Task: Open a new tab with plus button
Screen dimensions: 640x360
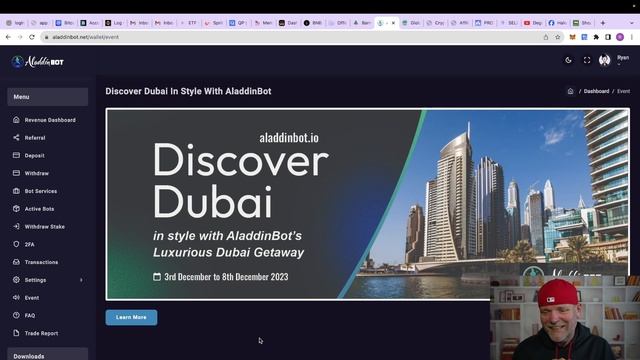Action: (603, 23)
